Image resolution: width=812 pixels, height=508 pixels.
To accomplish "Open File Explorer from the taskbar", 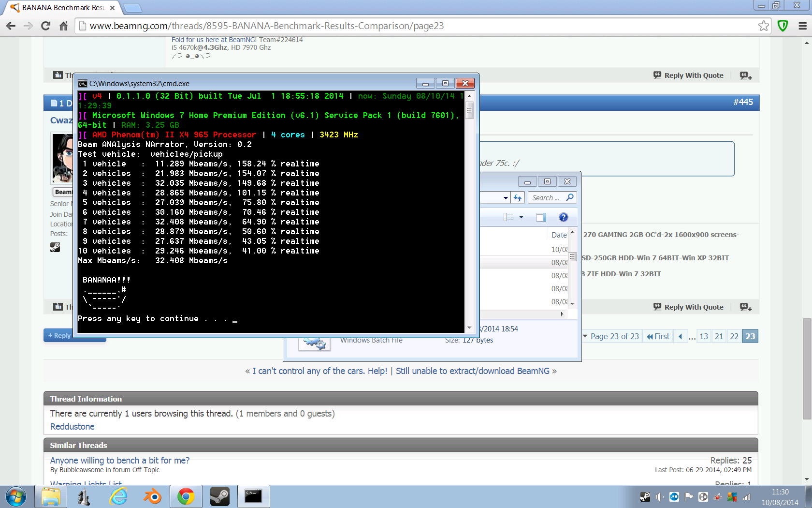I will pyautogui.click(x=51, y=497).
